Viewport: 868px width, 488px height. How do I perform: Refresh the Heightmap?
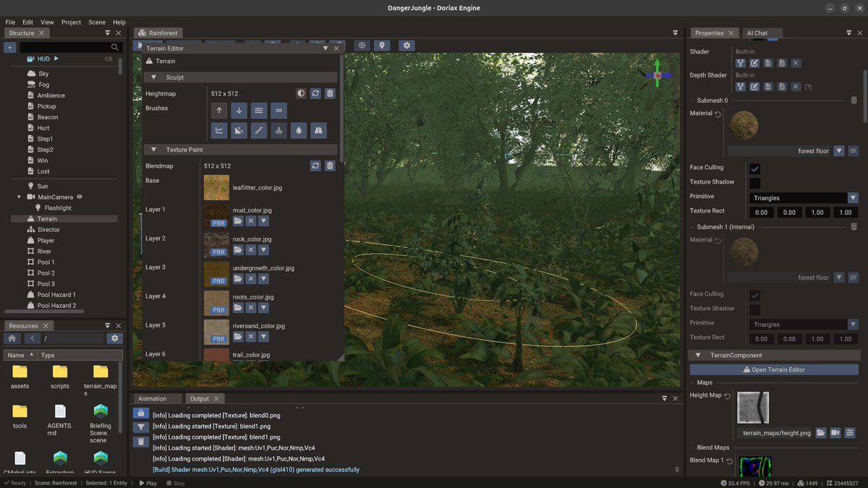[315, 93]
